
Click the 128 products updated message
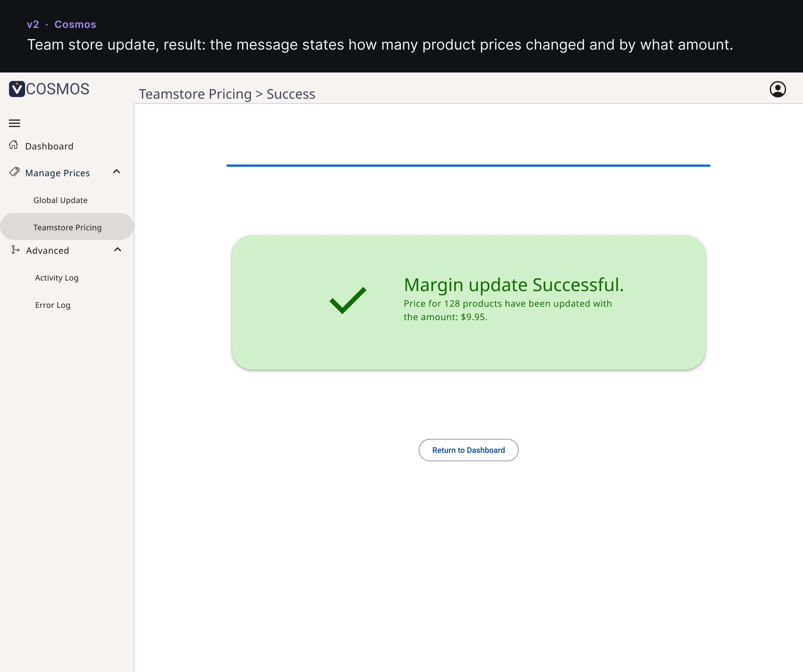(x=508, y=310)
